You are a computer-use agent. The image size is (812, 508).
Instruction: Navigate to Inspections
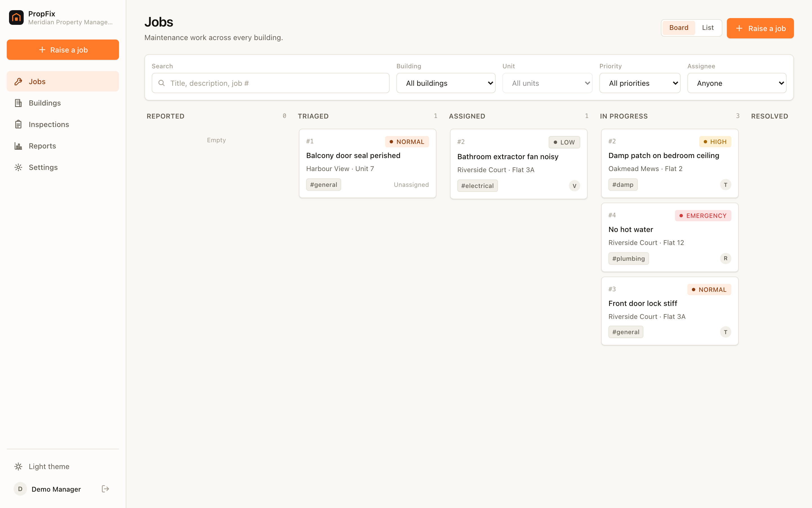click(63, 125)
